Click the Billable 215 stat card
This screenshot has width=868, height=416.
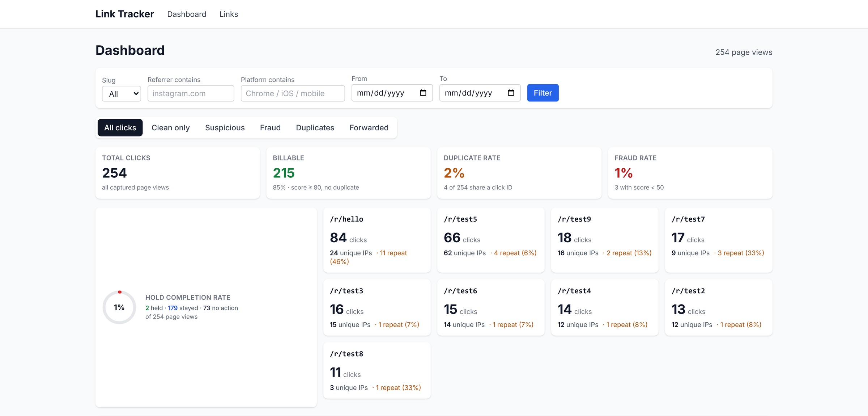point(348,173)
